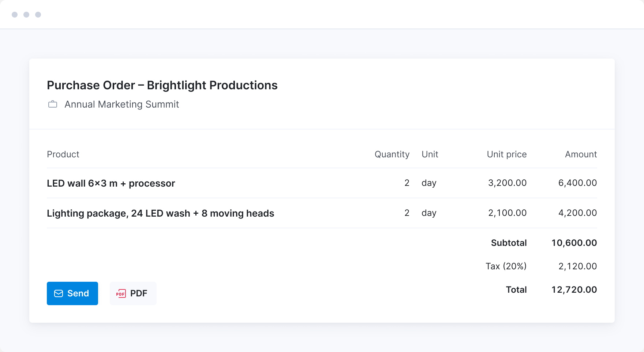
Task: Click the red PDF file icon
Action: 121,293
